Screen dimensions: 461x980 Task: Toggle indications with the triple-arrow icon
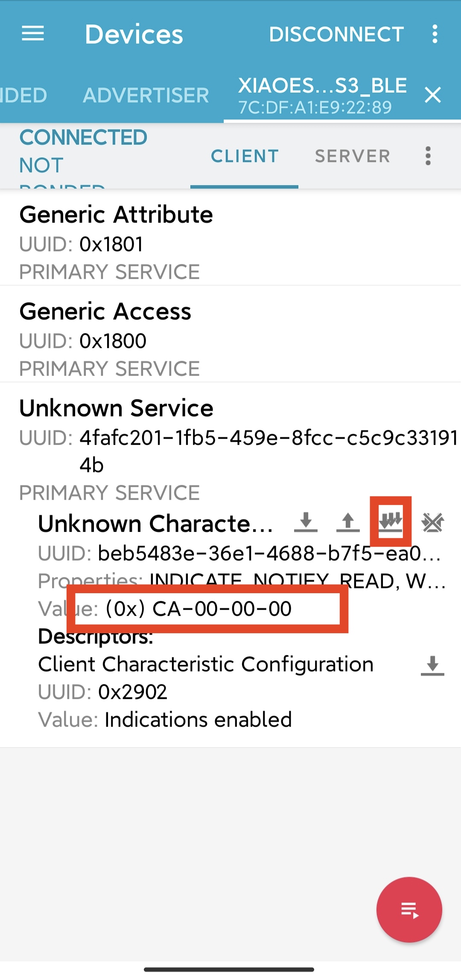[x=391, y=522]
